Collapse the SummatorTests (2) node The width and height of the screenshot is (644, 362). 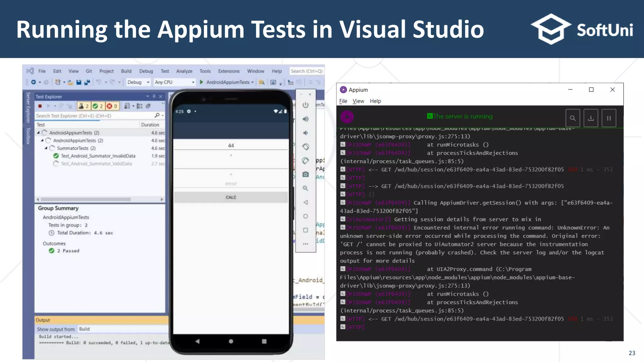(x=46, y=148)
